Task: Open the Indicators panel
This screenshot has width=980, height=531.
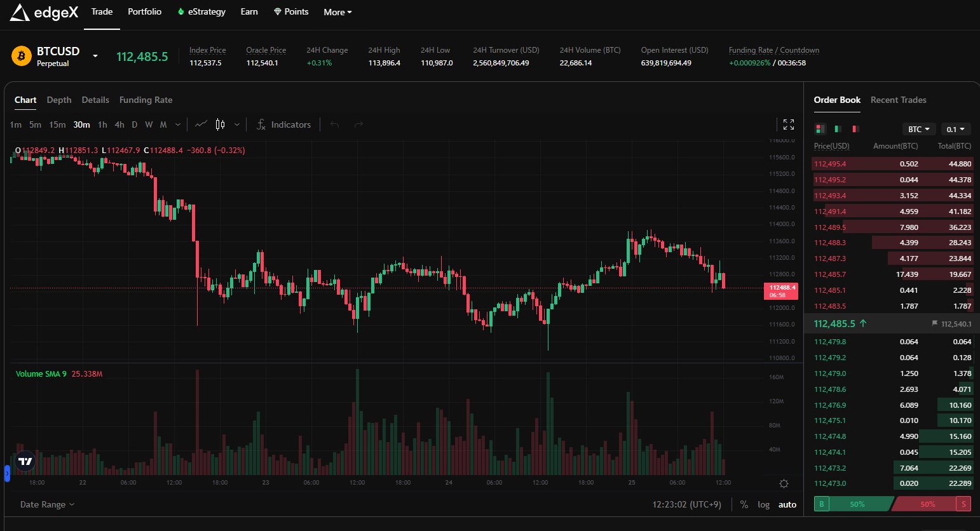Action: 283,124
